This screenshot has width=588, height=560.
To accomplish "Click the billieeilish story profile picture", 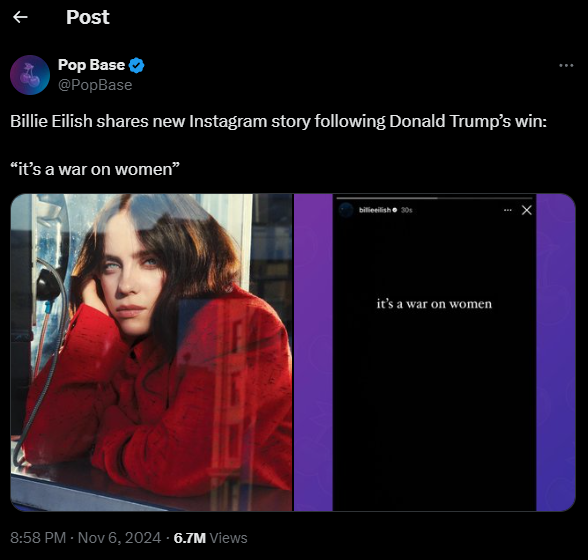I will point(346,210).
